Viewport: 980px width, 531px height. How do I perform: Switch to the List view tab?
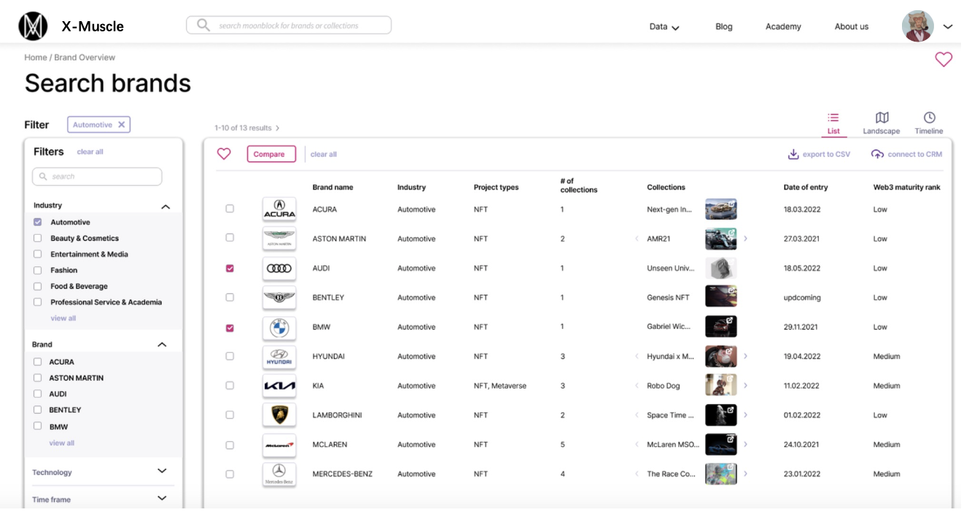tap(833, 123)
